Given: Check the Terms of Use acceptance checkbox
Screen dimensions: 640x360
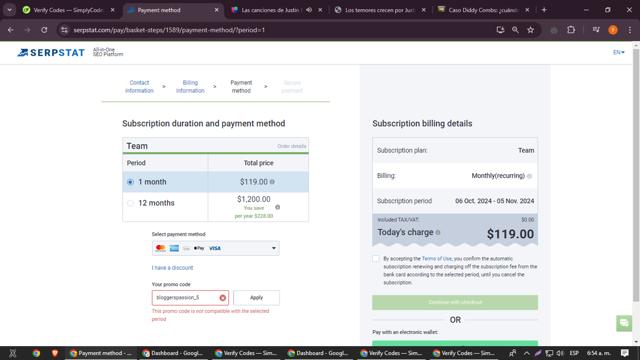Looking at the screenshot, I should 376,259.
